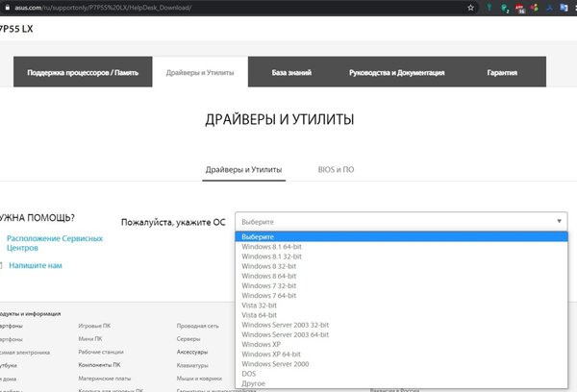The width and height of the screenshot is (577, 392).
Task: Select the Другое option
Action: point(401,383)
